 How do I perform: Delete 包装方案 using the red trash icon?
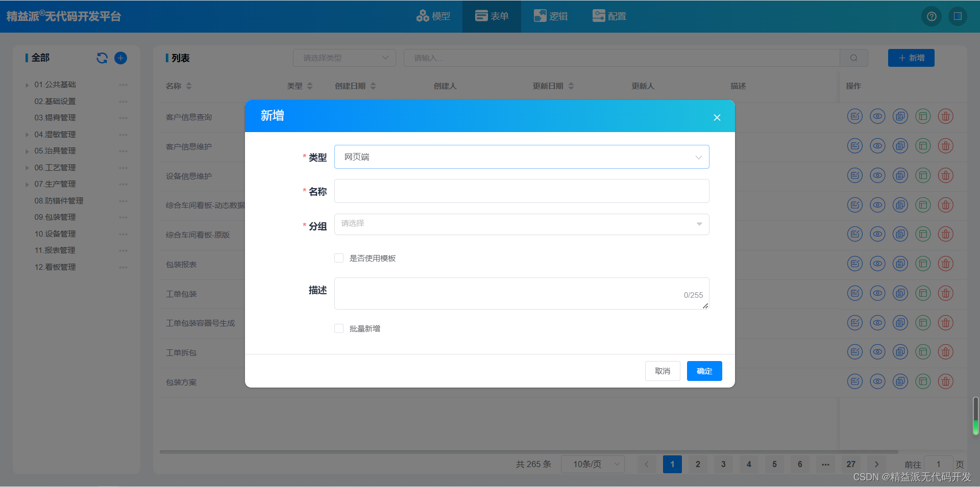point(945,381)
